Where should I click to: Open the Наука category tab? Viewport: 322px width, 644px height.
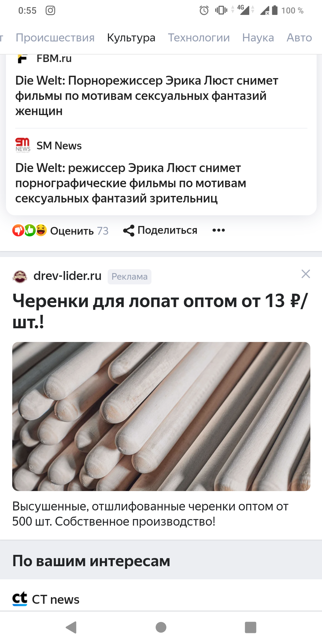[258, 38]
